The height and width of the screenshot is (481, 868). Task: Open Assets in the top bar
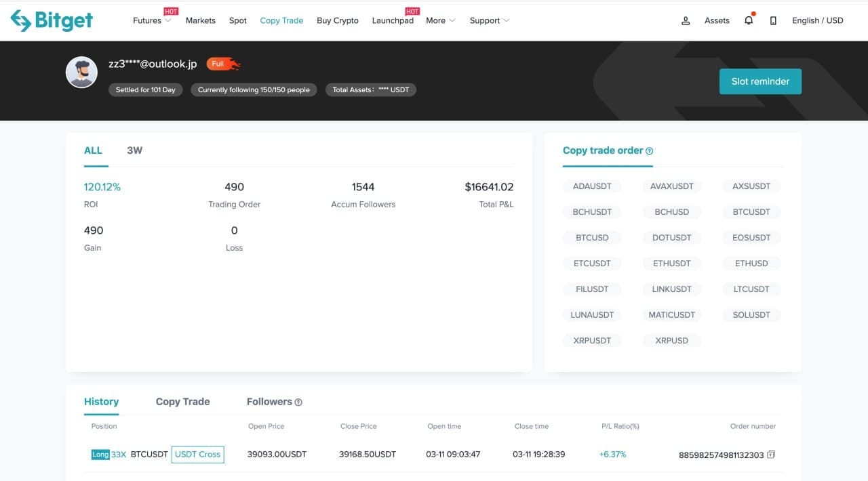pyautogui.click(x=717, y=20)
